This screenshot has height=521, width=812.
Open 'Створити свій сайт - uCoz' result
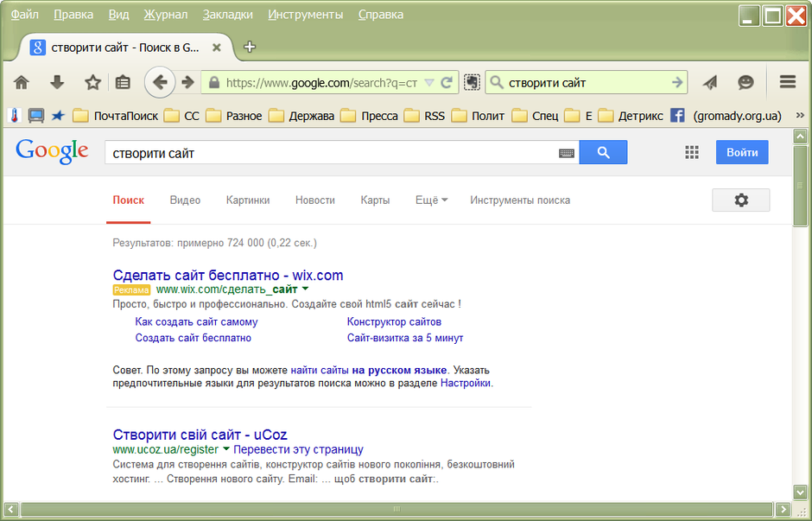[x=200, y=435]
